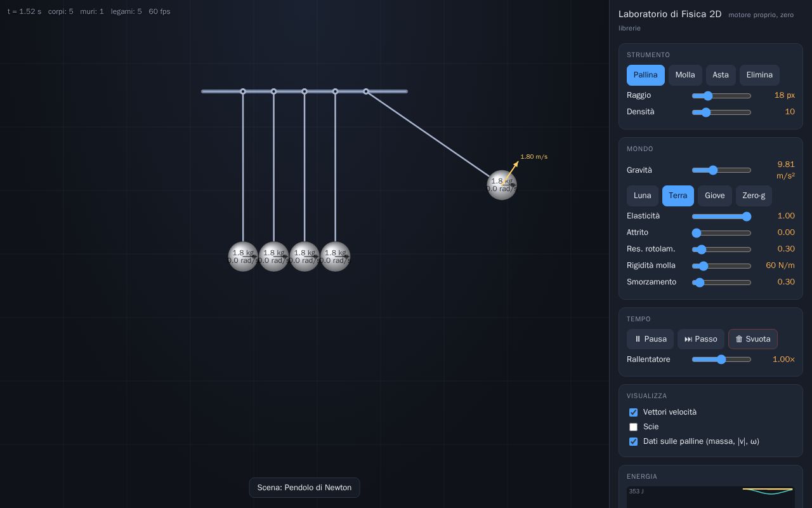Viewport: 812px width, 508px height.
Task: Enable the Scie checkbox
Action: (x=633, y=427)
